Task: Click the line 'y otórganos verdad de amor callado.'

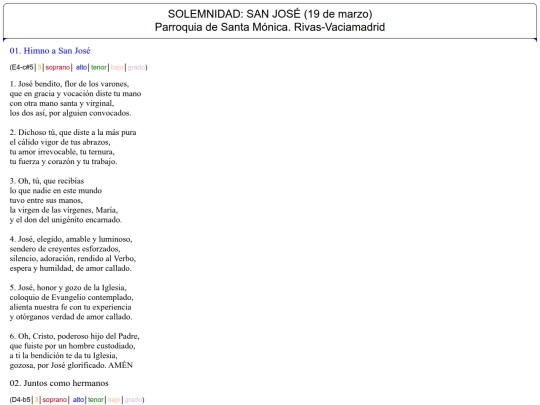Action: [71, 317]
